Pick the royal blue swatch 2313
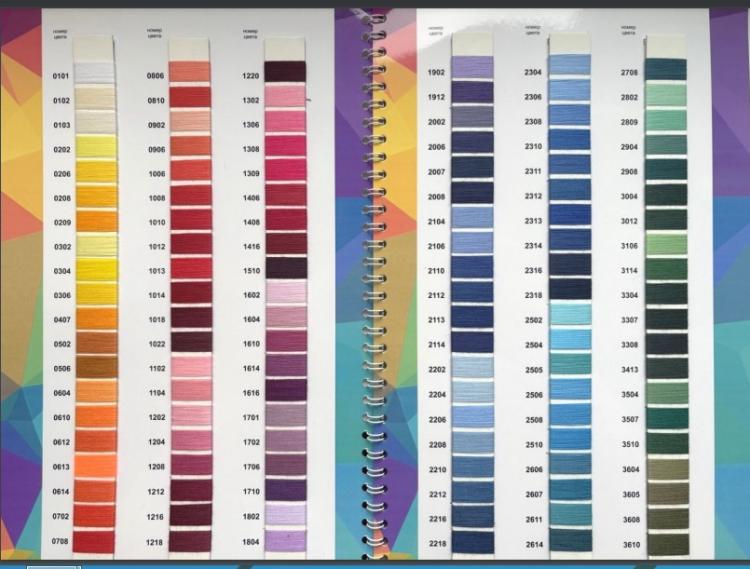Screen dimensions: 750x569 570,215
